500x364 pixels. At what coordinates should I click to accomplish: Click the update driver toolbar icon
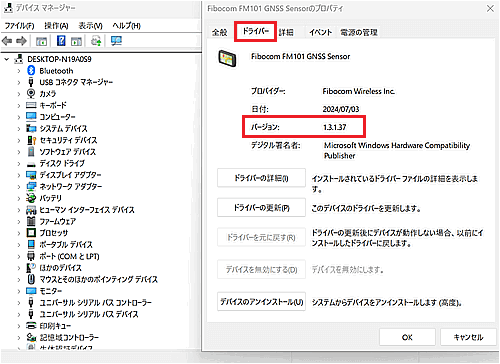click(96, 41)
